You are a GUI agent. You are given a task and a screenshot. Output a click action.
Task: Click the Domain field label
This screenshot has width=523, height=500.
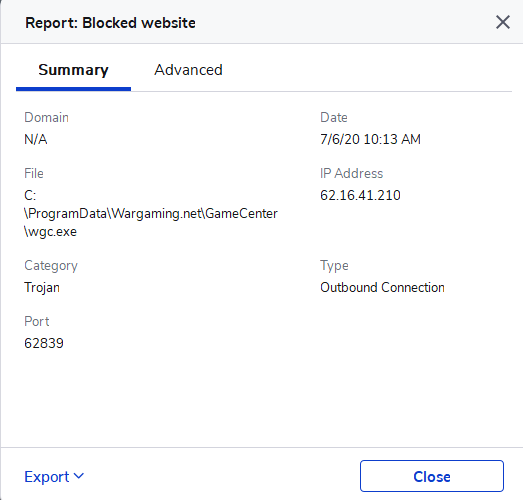point(46,117)
